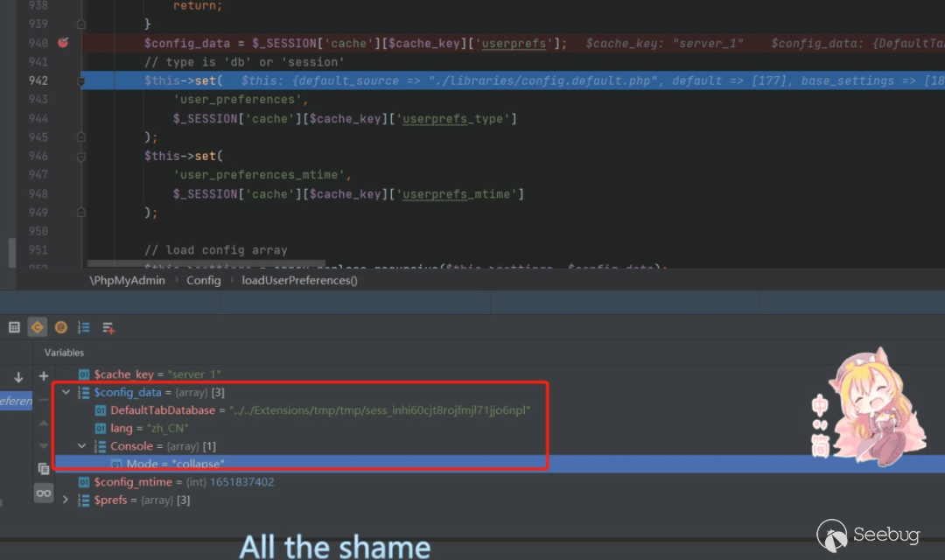Click the $config_data variable on line 940
The image size is (945, 560).
point(187,44)
